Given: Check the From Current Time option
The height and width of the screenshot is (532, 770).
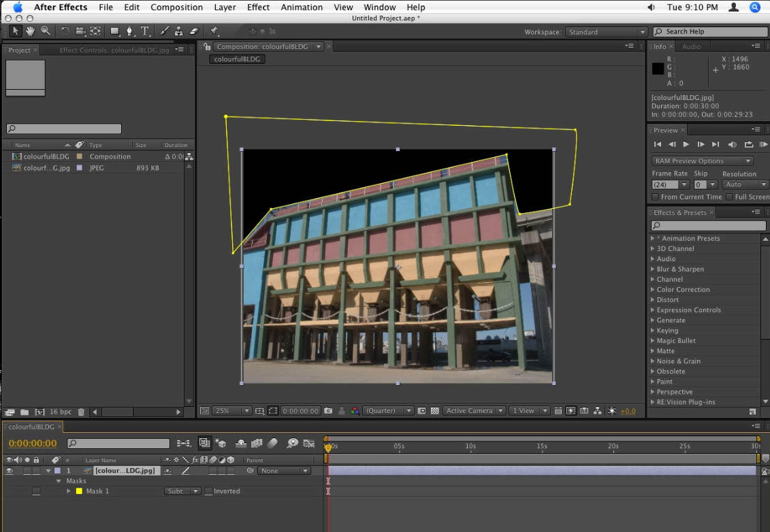Looking at the screenshot, I should pyautogui.click(x=656, y=197).
